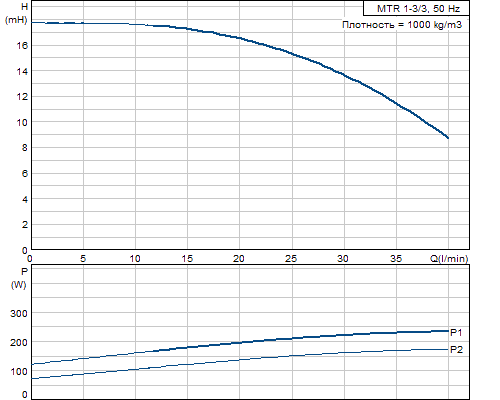Click the 8 tick on the head axis

coord(25,148)
